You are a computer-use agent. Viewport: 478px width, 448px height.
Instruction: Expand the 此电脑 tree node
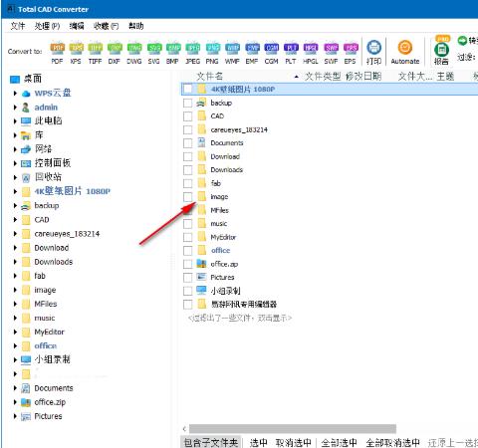(15, 121)
